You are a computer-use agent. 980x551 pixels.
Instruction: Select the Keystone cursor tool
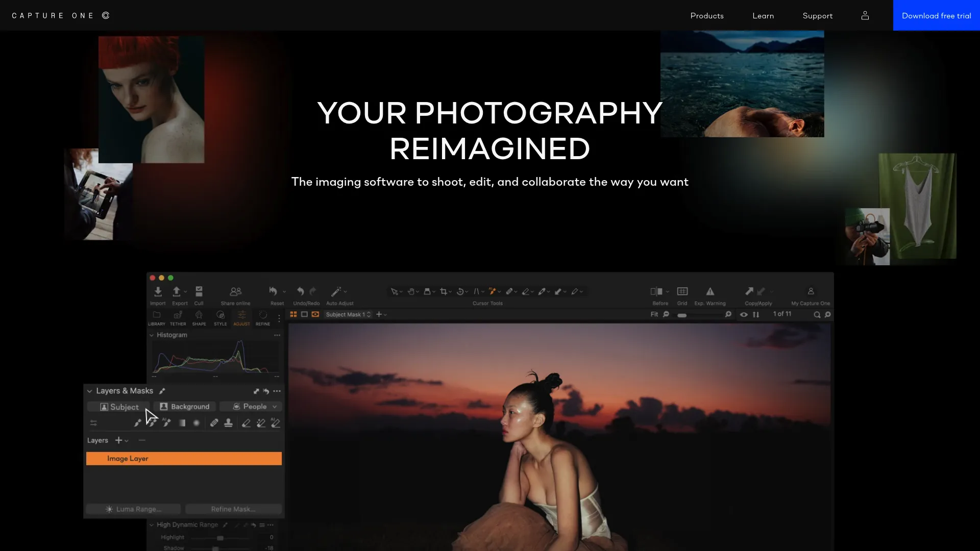click(476, 291)
